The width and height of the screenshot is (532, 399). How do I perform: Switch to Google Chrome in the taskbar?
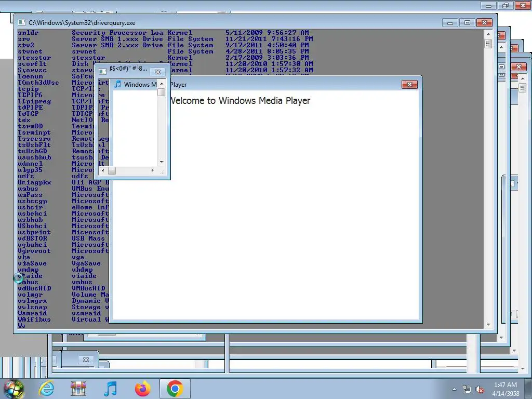(175, 389)
